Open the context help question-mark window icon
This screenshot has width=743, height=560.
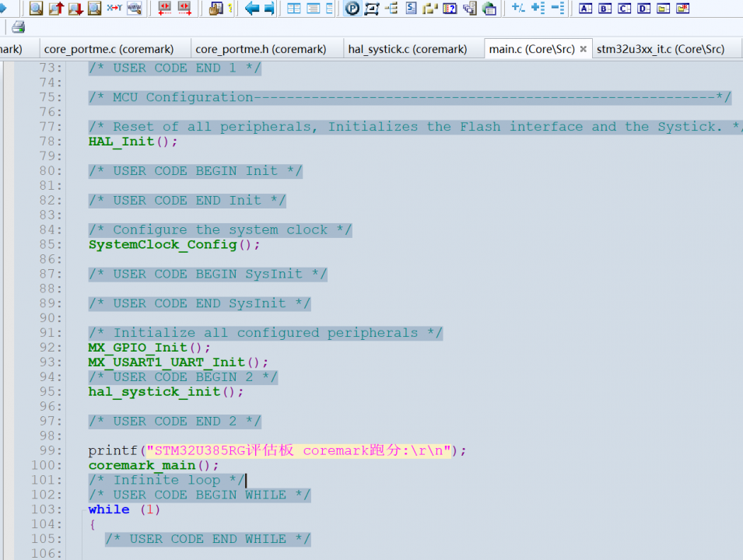click(450, 8)
